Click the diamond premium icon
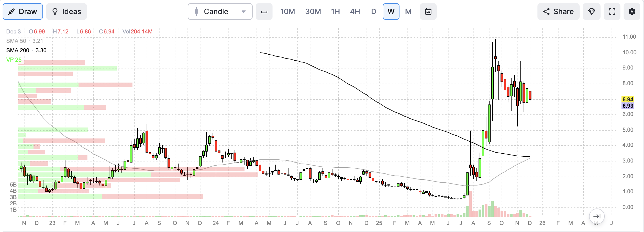 (592, 11)
